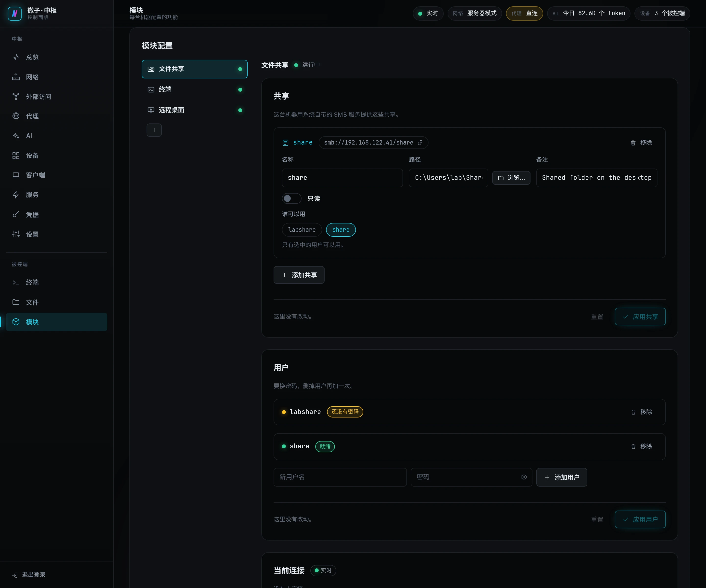Image resolution: width=706 pixels, height=588 pixels.
Task: Toggle labshare user access chip
Action: [x=302, y=230]
